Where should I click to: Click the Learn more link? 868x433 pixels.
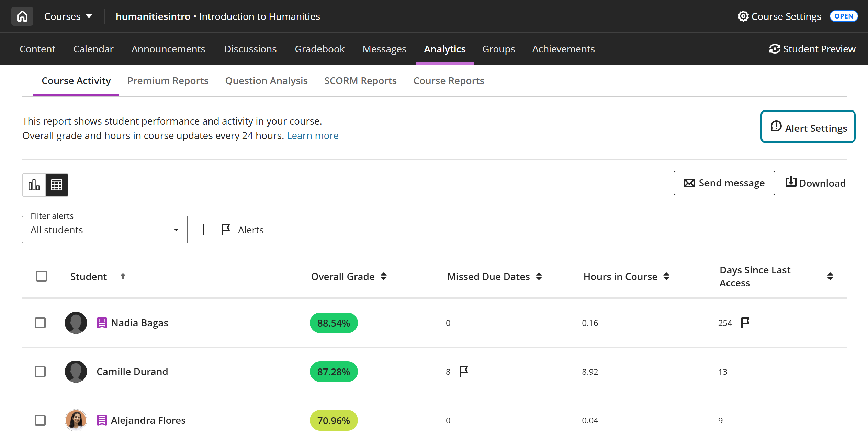tap(312, 135)
